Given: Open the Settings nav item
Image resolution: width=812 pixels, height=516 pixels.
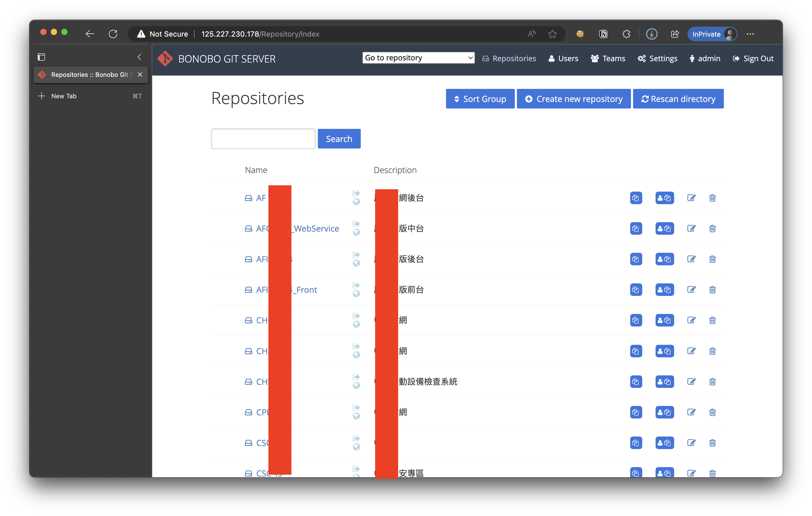Looking at the screenshot, I should pyautogui.click(x=657, y=59).
